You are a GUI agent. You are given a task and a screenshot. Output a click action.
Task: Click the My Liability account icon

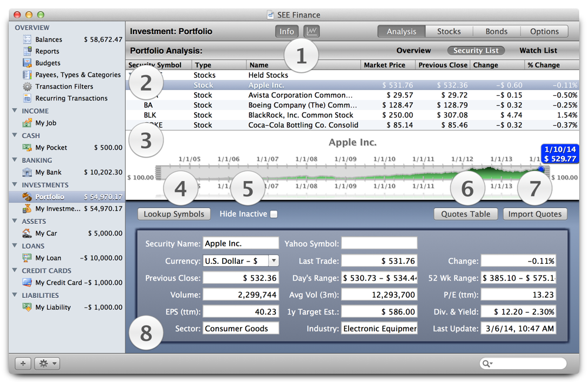(x=27, y=307)
